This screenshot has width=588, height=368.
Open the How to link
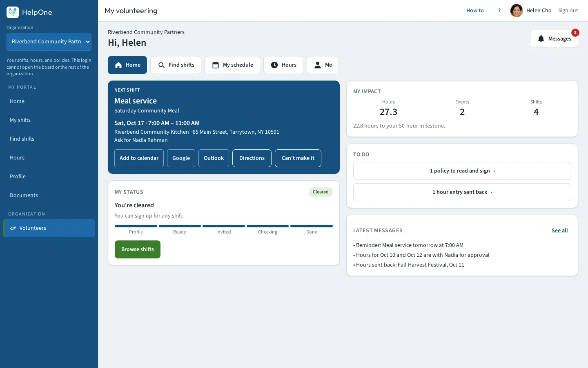click(475, 11)
